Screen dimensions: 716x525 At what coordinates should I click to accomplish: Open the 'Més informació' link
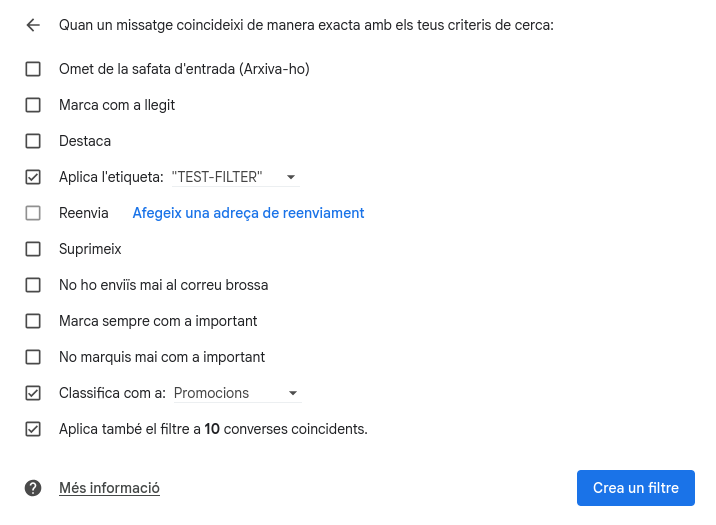(x=109, y=488)
